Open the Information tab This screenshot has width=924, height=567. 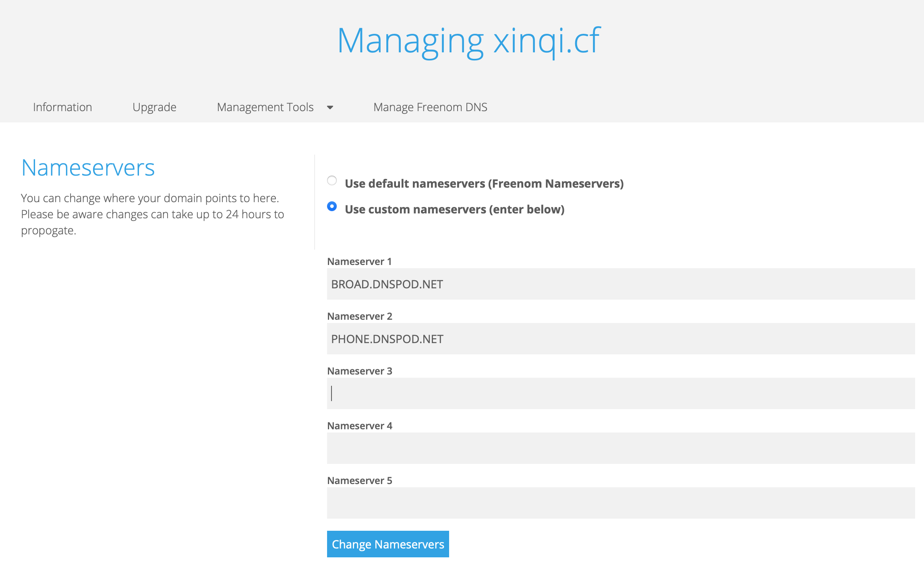62,107
